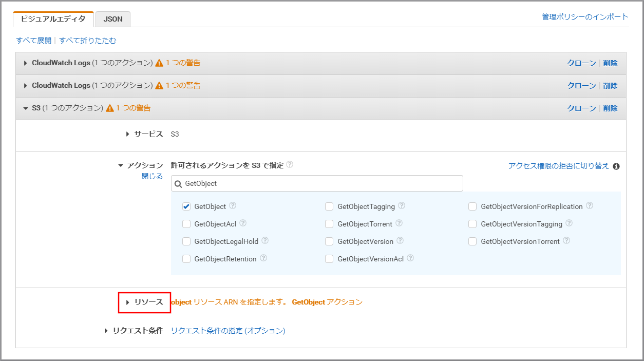Delete the S3 statement

click(x=611, y=108)
